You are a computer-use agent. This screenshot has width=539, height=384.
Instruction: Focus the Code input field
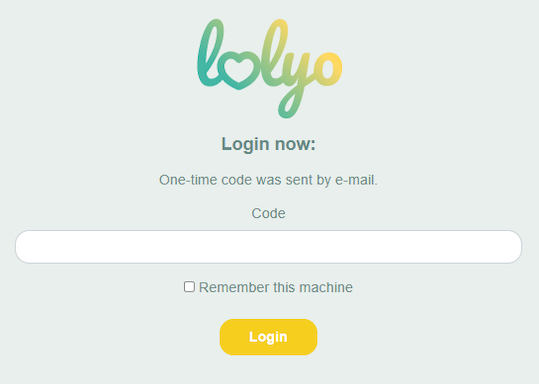(268, 247)
